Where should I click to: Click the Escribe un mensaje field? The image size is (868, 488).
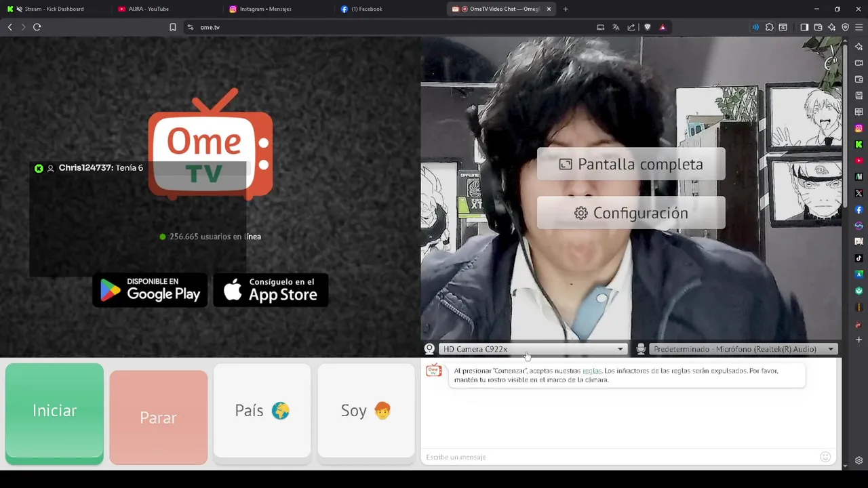pos(620,457)
